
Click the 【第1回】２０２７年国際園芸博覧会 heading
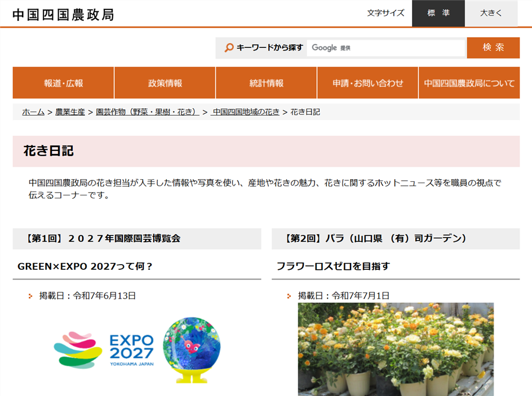(x=103, y=238)
